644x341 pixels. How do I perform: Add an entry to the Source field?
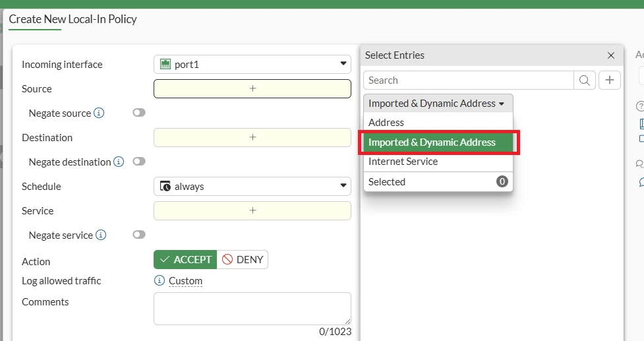click(x=252, y=89)
